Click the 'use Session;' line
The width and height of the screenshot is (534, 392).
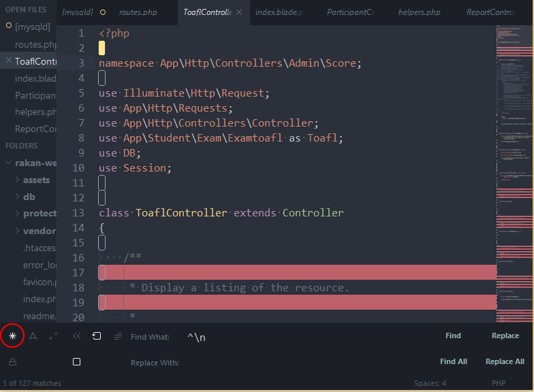pyautogui.click(x=135, y=168)
